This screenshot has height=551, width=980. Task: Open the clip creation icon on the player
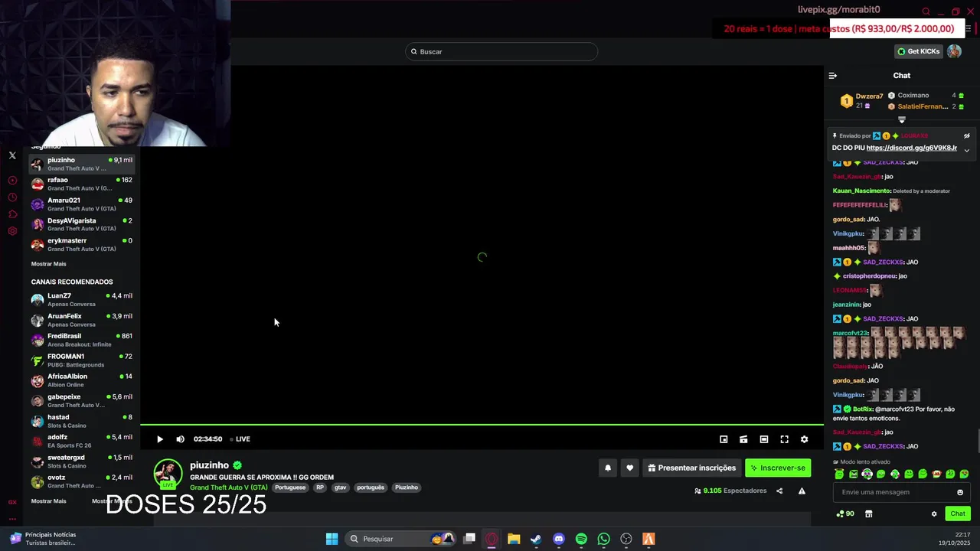[x=743, y=439]
